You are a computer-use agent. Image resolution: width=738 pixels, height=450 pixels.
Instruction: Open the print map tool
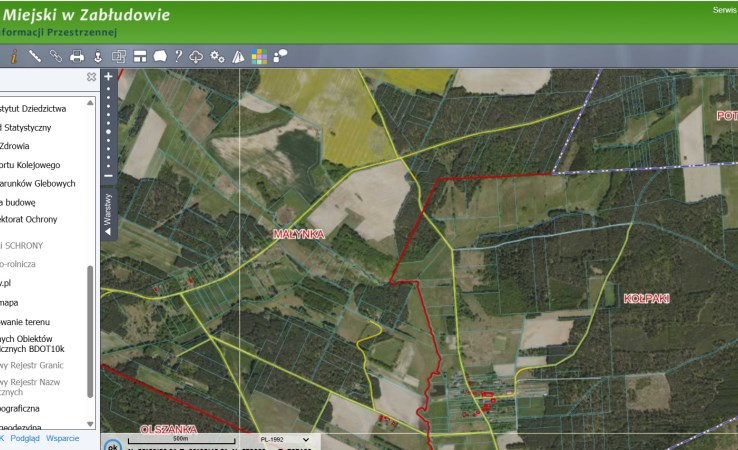click(77, 56)
